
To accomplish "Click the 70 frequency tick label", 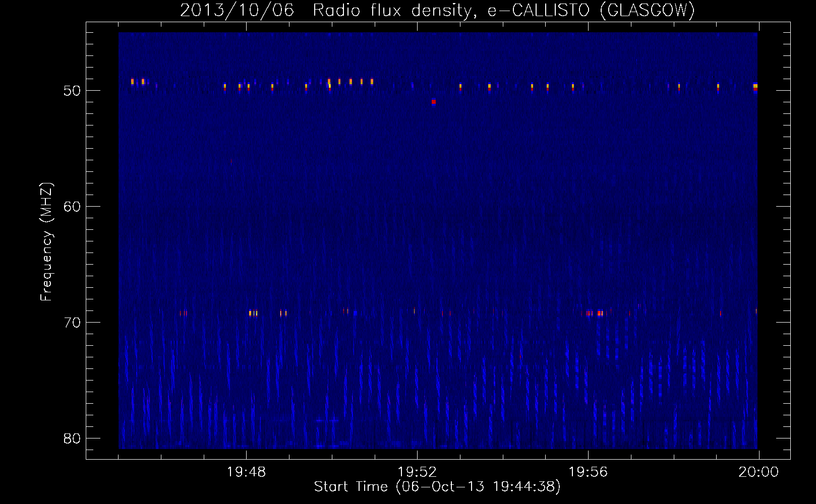I will tap(72, 323).
